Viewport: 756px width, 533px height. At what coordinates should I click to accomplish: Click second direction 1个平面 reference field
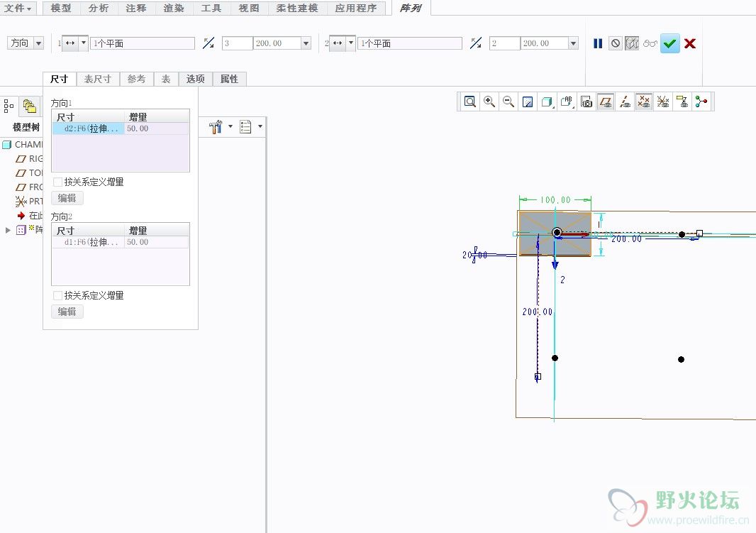pos(409,43)
